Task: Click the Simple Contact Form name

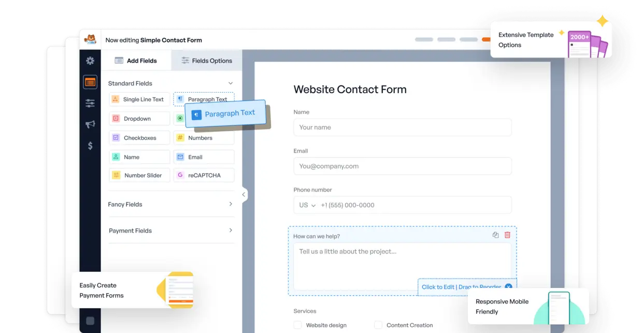Action: [171, 40]
